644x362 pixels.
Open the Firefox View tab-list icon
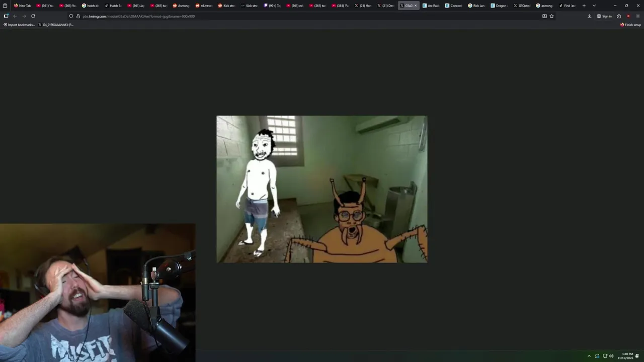[x=5, y=6]
